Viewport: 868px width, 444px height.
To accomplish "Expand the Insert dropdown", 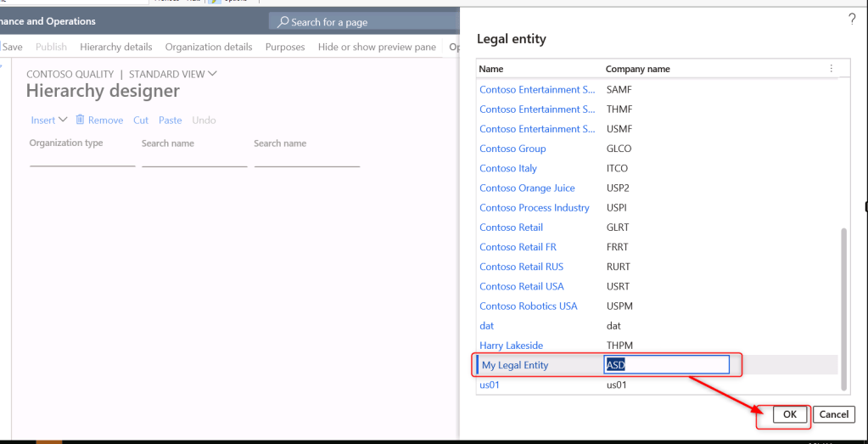I will (48, 120).
